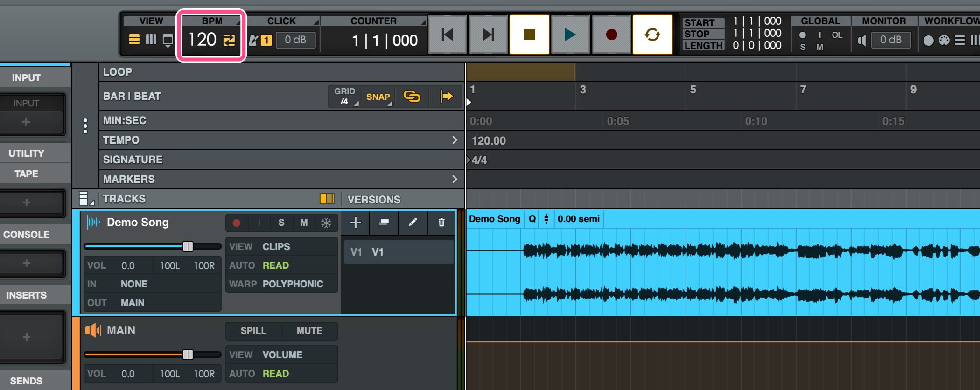The height and width of the screenshot is (390, 980).
Task: Toggle the loop cycle button
Action: point(652,35)
